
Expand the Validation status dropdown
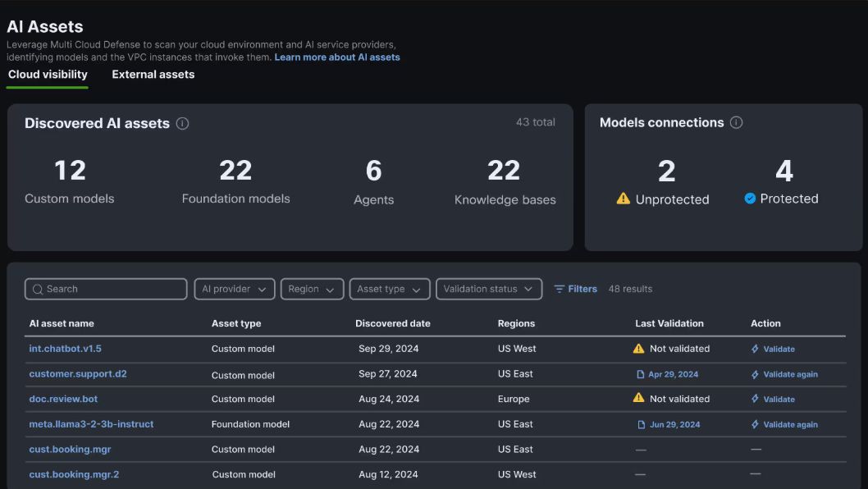pyautogui.click(x=489, y=289)
